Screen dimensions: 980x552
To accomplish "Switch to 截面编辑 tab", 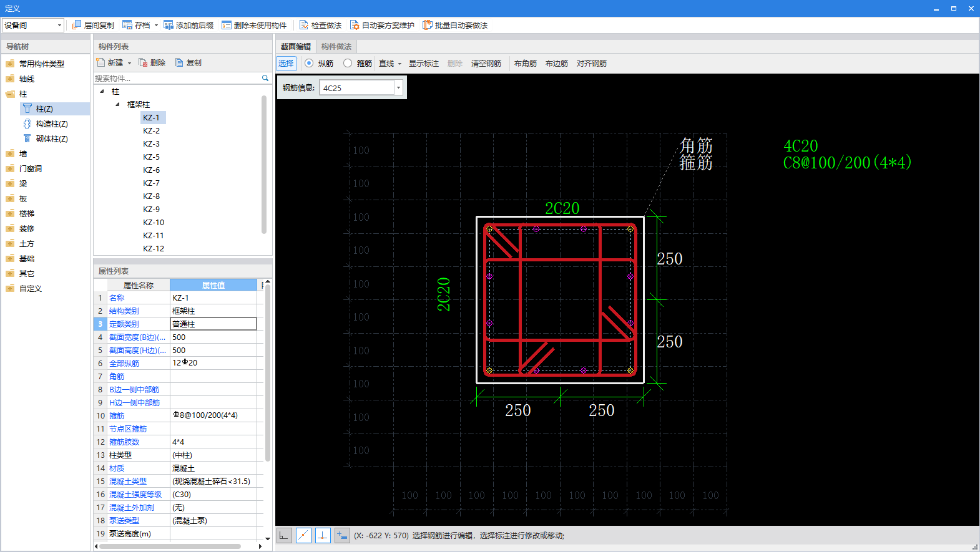I will tap(296, 46).
